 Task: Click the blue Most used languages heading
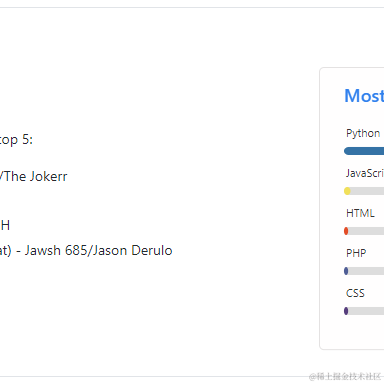point(364,96)
